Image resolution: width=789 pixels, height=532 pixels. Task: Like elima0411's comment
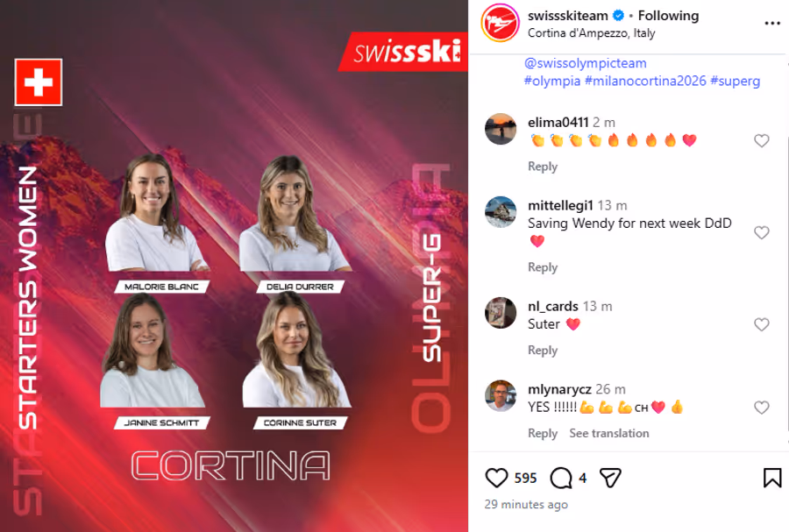pyautogui.click(x=761, y=140)
